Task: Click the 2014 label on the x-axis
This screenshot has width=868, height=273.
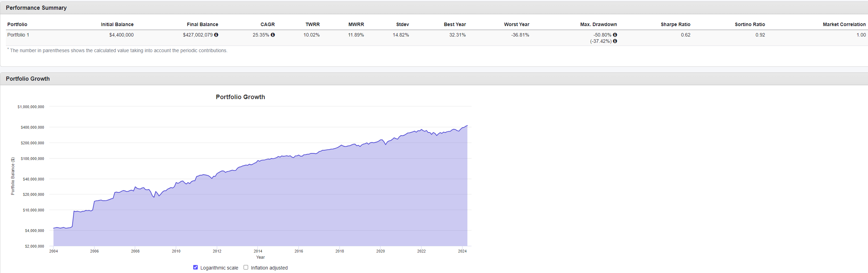Action: tap(258, 251)
